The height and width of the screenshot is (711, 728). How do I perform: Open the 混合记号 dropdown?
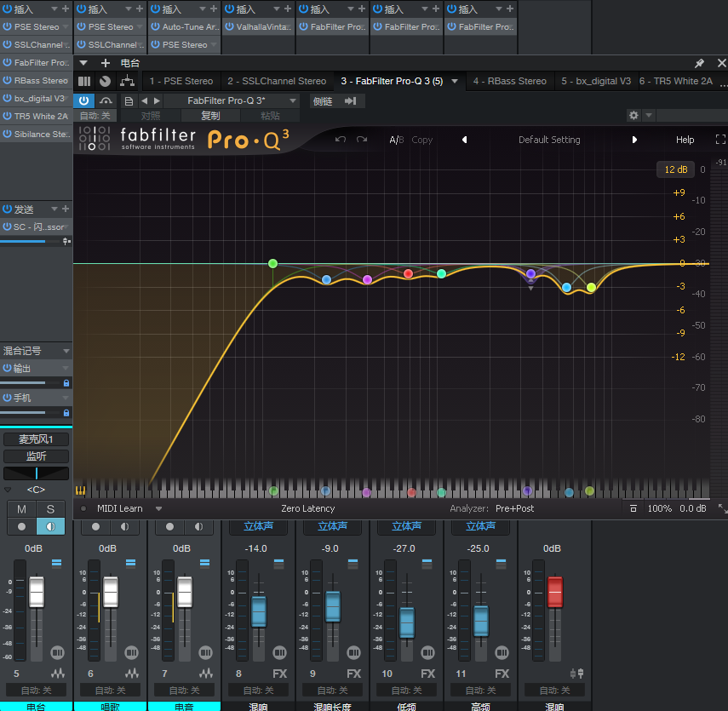coord(66,351)
